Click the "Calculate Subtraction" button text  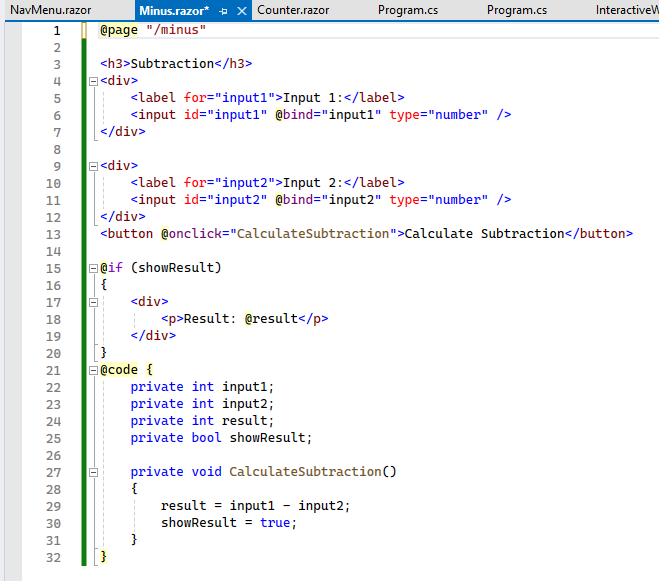(485, 233)
